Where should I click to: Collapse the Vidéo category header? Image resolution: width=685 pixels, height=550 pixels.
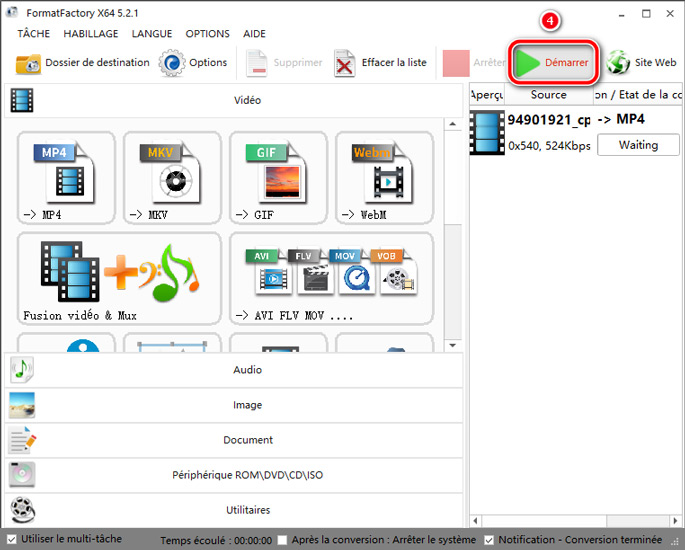(234, 100)
